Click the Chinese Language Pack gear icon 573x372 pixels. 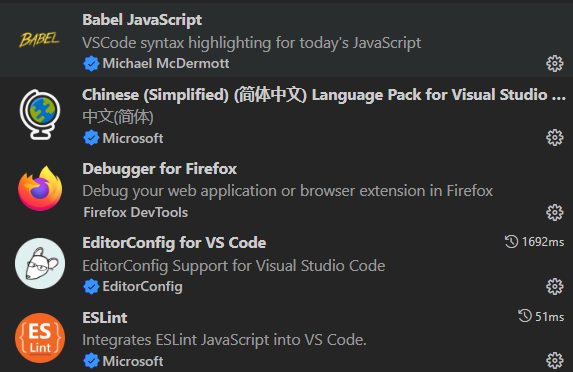tap(554, 138)
